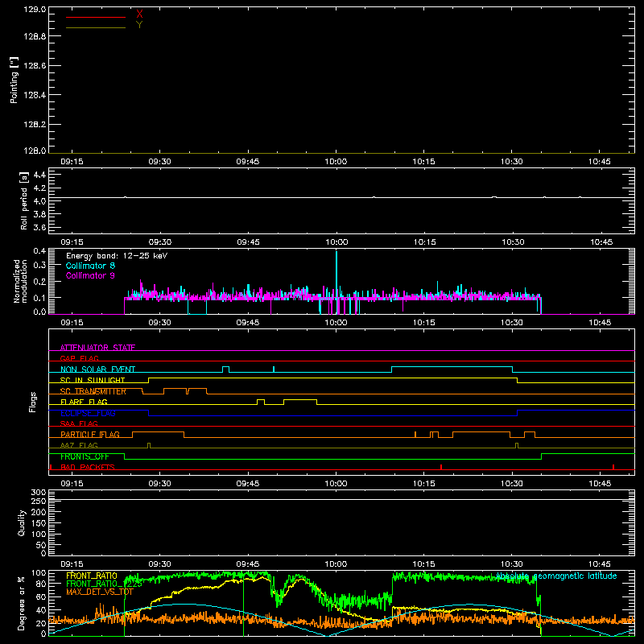Screen dimensions: 644x644
Task: Click the SC_IN_SUNLIGHT flag label
Action: click(93, 380)
